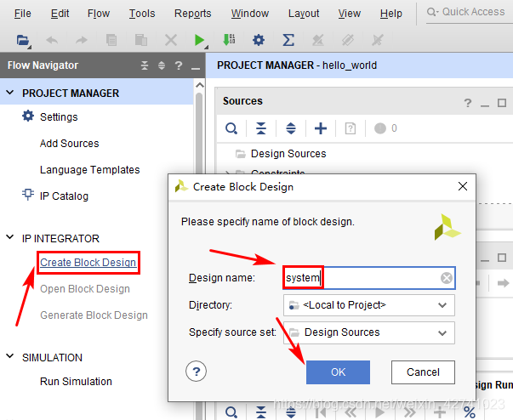Click the Sigma reports toolbar icon

288,40
